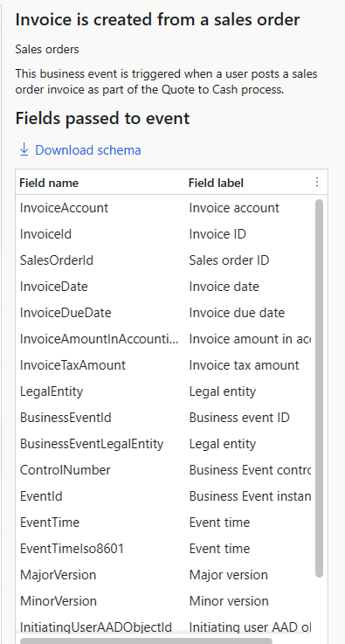The width and height of the screenshot is (345, 644).
Task: Click the Fields passed to event heading
Action: pyautogui.click(x=103, y=118)
